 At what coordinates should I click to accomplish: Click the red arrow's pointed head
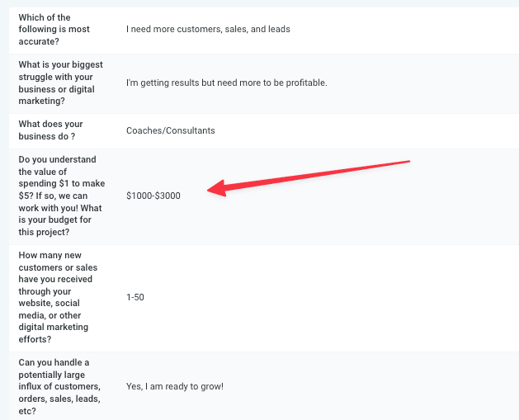pyautogui.click(x=217, y=189)
